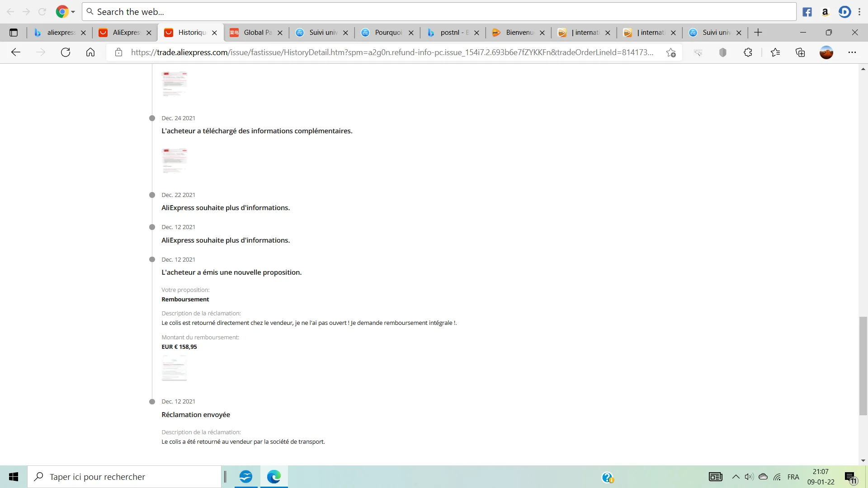This screenshot has height=488, width=868.
Task: Open the extensions puzzle icon
Action: coord(748,52)
